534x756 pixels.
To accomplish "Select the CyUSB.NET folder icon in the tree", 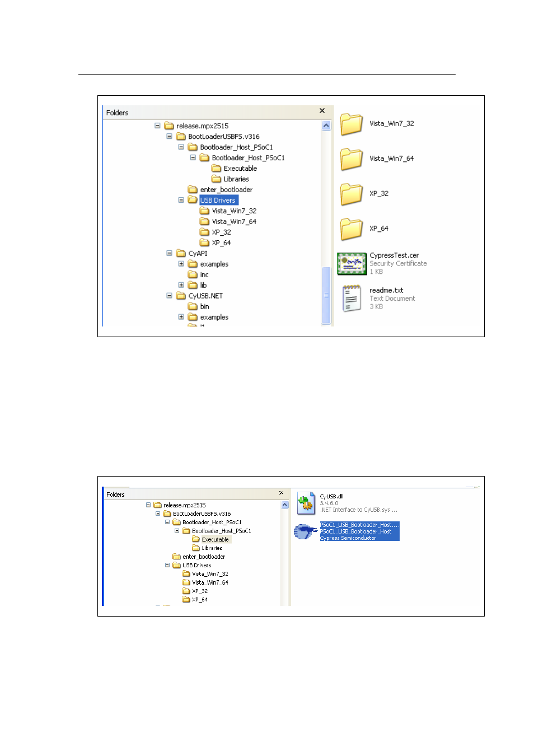I will coord(181,296).
